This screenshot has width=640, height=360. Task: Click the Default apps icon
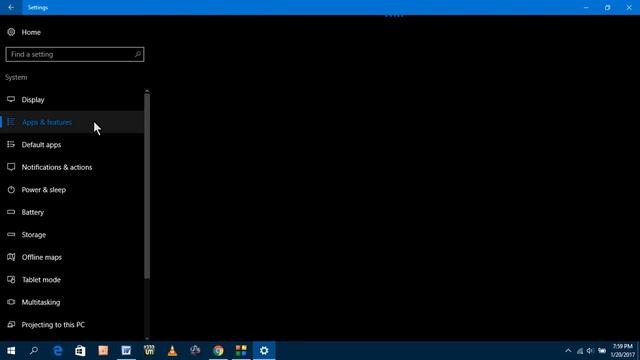[x=11, y=144]
